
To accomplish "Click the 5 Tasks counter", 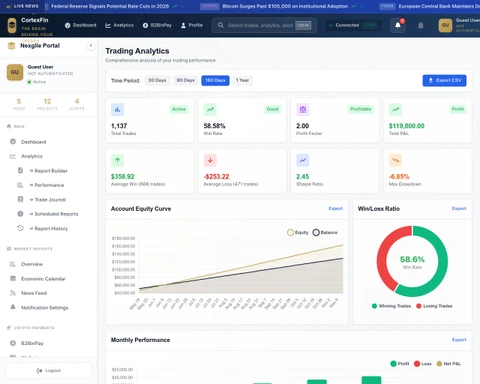I will click(19, 104).
